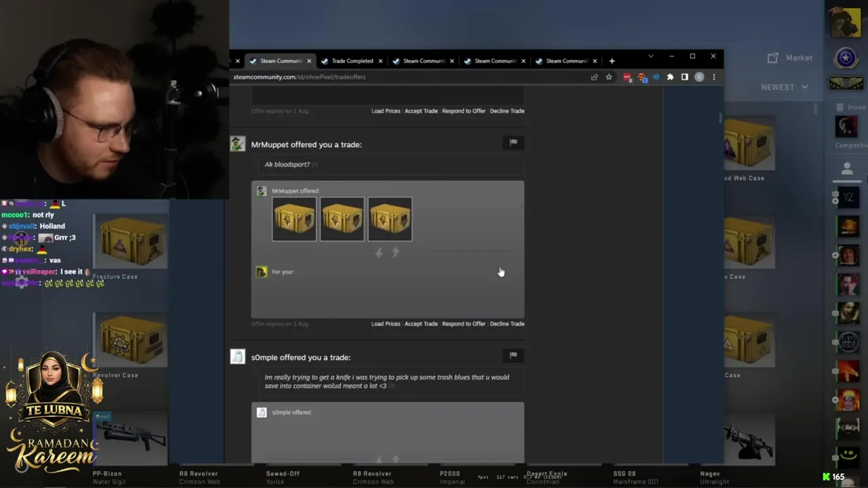Switch to the Trade Completed browser tab

pyautogui.click(x=352, y=61)
